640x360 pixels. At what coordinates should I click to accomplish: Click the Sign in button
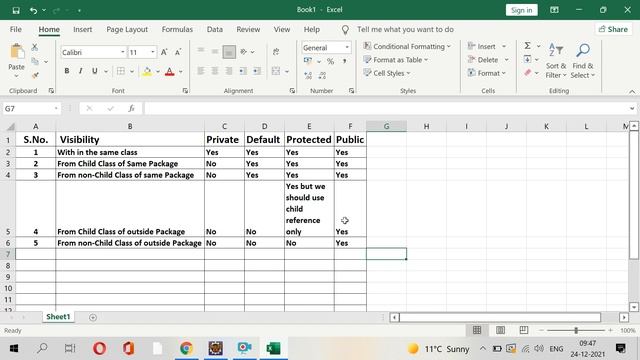point(522,10)
